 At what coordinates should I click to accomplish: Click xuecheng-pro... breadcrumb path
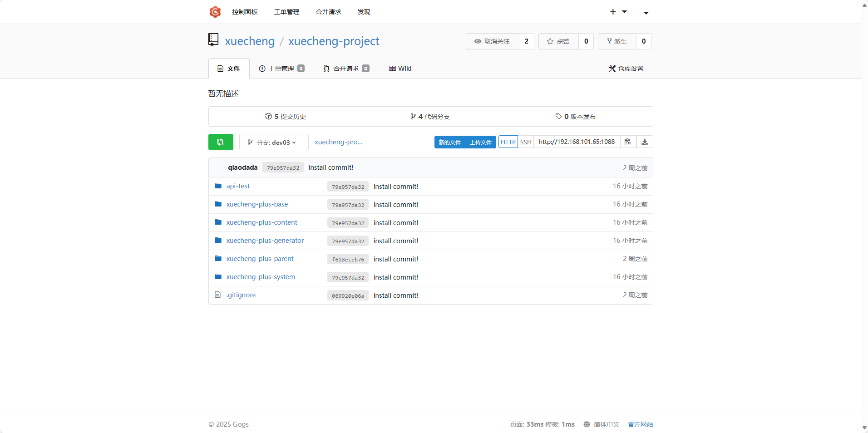click(x=338, y=142)
